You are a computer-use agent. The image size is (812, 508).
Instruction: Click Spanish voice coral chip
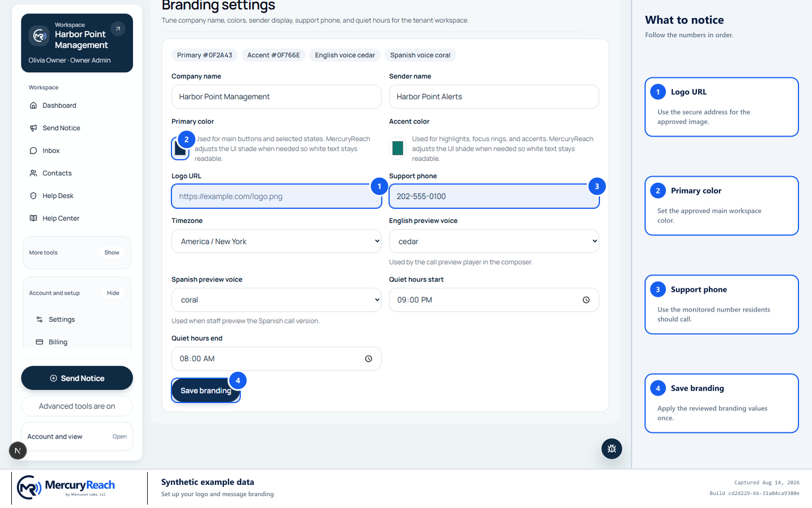[420, 55]
